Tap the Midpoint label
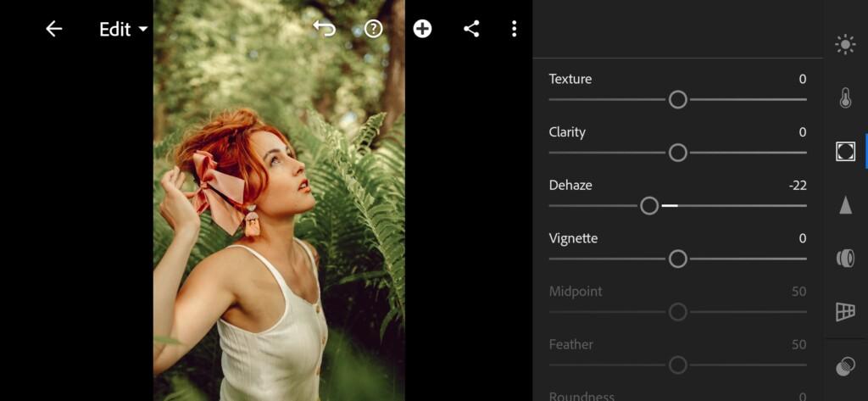868x401 pixels. [576, 292]
